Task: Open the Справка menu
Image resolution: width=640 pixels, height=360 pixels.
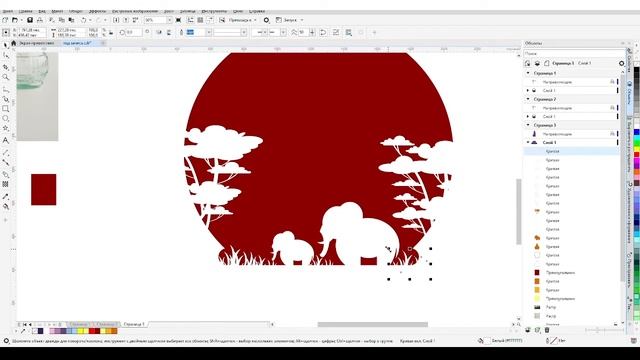Action: coord(257,11)
